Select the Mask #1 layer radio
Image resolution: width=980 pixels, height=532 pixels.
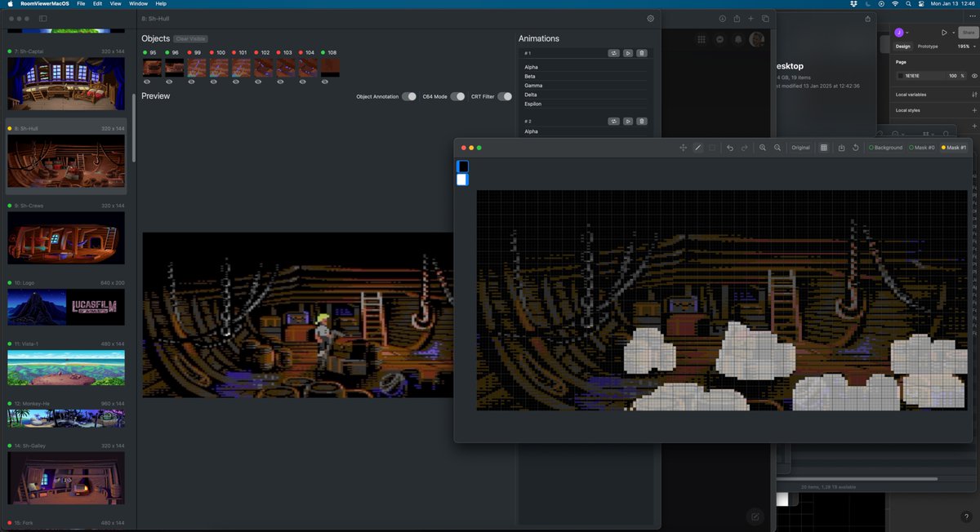954,148
